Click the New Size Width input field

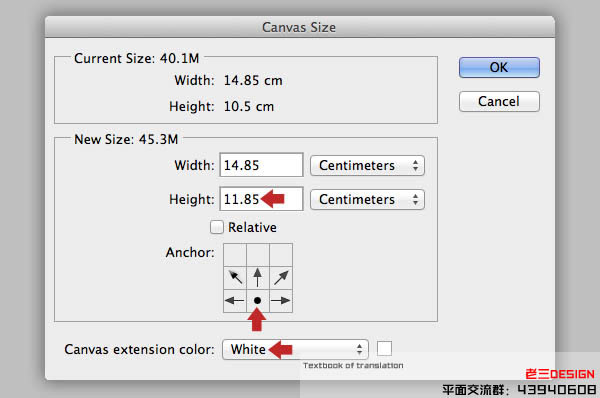[261, 165]
